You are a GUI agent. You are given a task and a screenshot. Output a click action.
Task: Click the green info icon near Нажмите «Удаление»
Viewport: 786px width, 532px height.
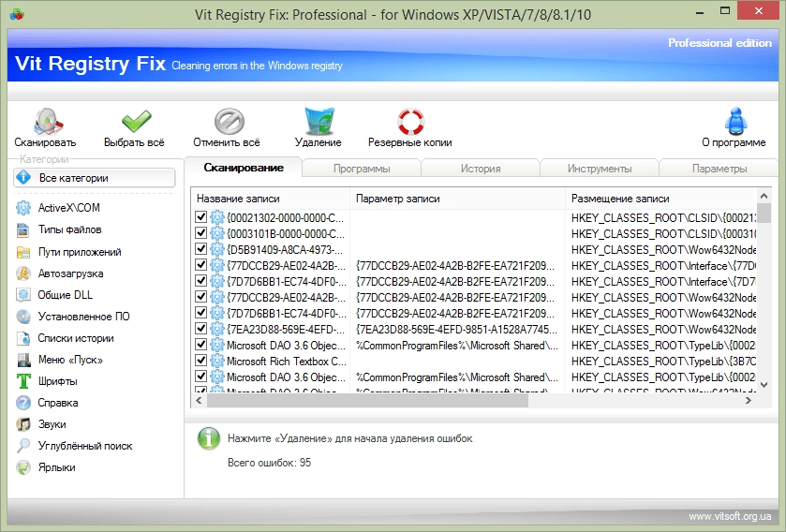209,438
